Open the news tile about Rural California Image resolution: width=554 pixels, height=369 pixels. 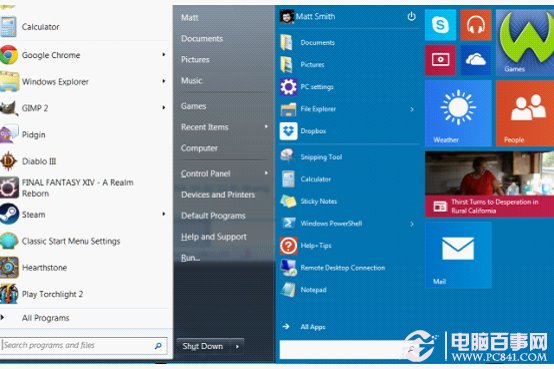pos(489,184)
